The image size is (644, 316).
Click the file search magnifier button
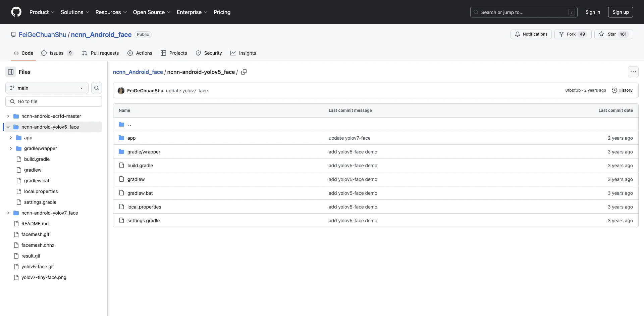[x=97, y=88]
